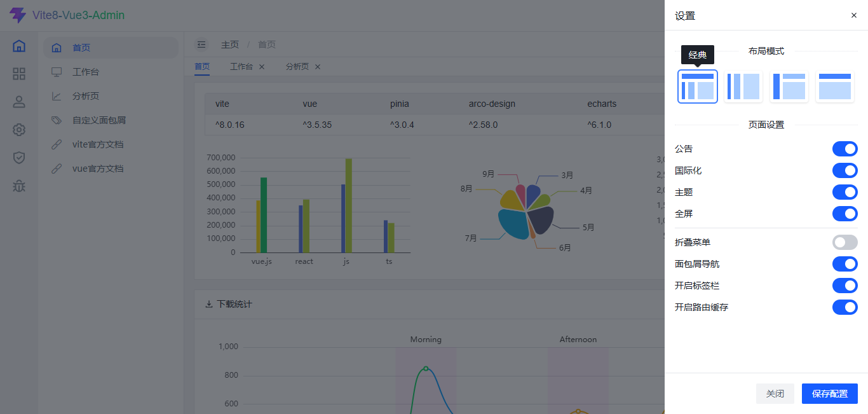
Task: Click the 保存配置 button
Action: pos(830,394)
